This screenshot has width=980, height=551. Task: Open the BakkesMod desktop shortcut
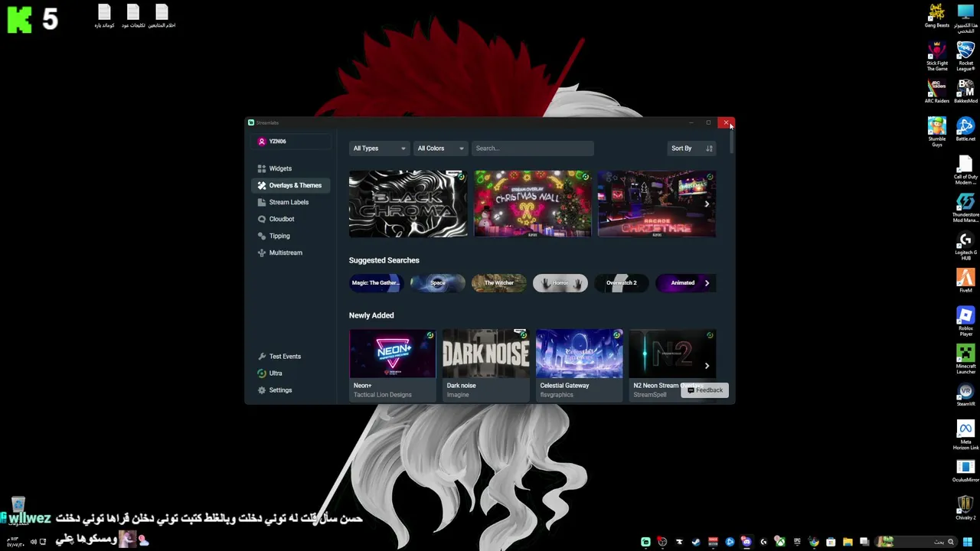point(965,91)
